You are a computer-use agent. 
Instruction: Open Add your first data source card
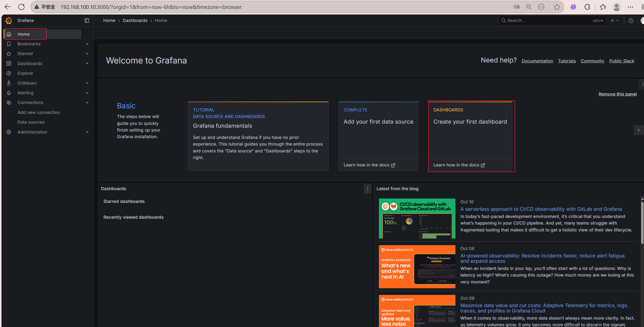pos(378,136)
